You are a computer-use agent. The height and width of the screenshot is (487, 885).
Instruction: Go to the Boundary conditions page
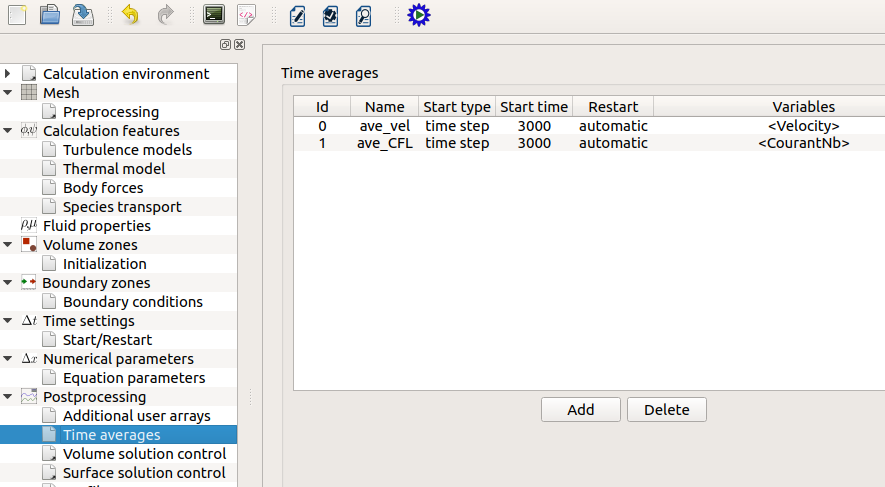pos(132,302)
